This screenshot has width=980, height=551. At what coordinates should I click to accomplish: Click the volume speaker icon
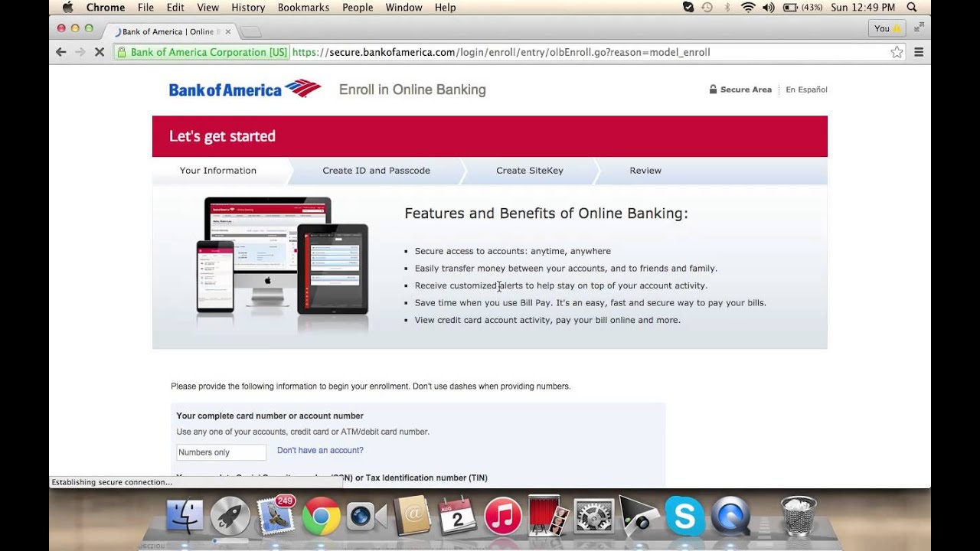pyautogui.click(x=769, y=7)
